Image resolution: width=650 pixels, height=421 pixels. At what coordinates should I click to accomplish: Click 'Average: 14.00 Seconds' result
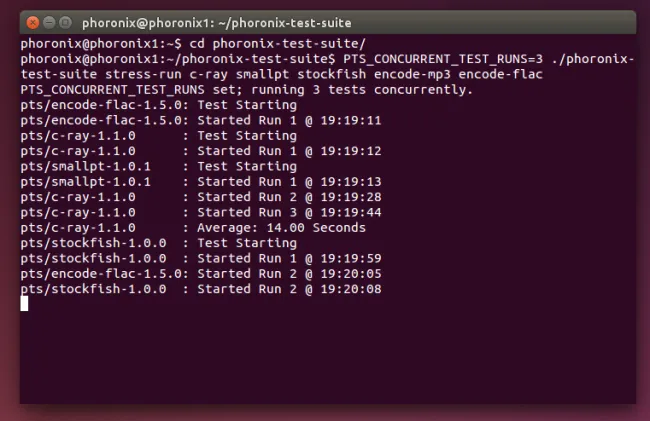[x=281, y=228]
